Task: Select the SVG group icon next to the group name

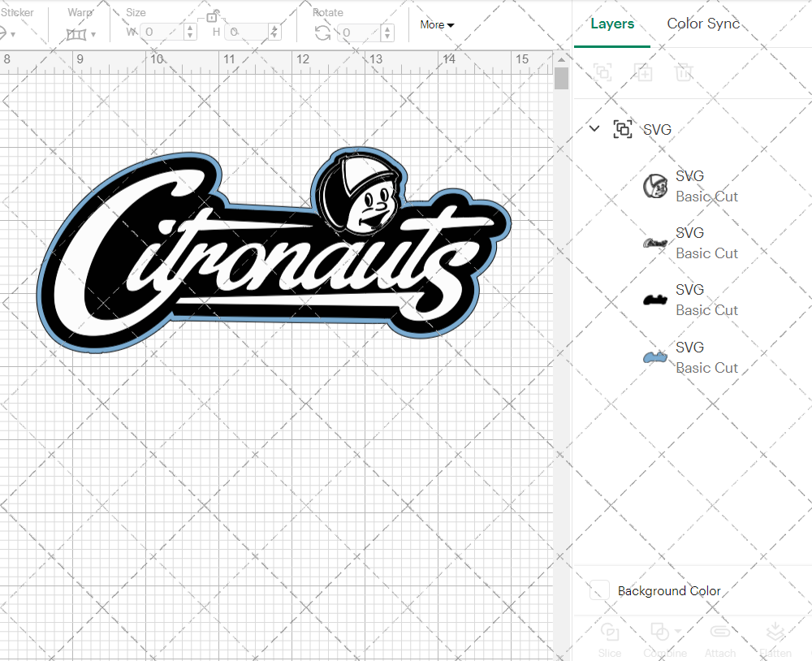Action: [x=623, y=129]
